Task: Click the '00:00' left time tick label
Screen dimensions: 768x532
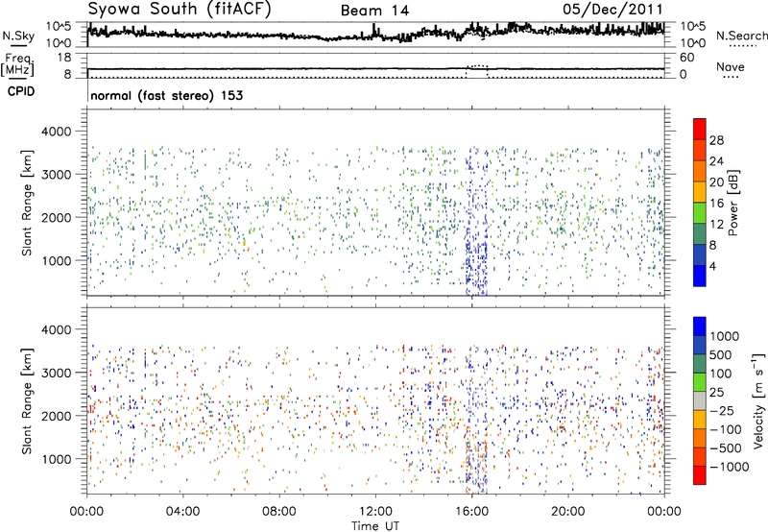Action: (87, 512)
